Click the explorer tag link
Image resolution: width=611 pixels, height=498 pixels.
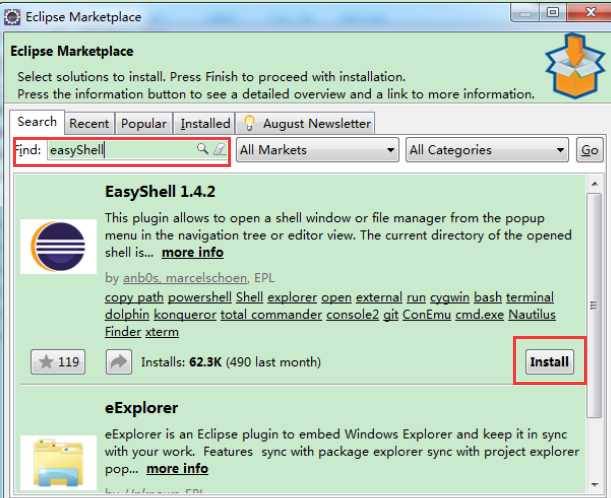coord(292,297)
